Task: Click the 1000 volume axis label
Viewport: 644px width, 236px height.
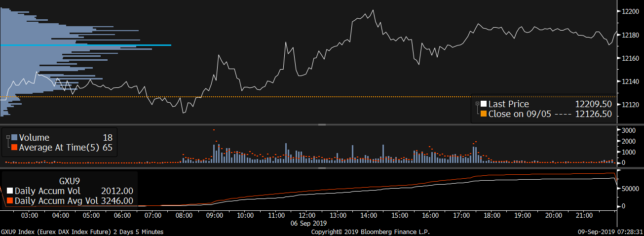Action: (629, 152)
